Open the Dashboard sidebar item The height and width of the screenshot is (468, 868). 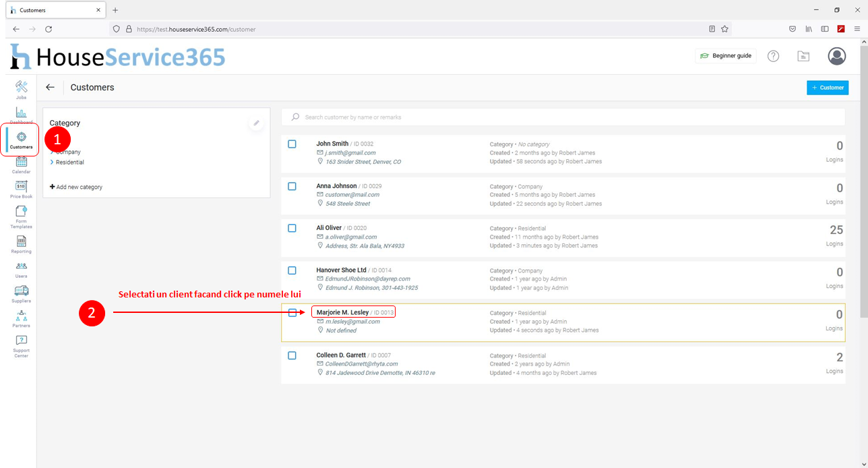point(21,115)
